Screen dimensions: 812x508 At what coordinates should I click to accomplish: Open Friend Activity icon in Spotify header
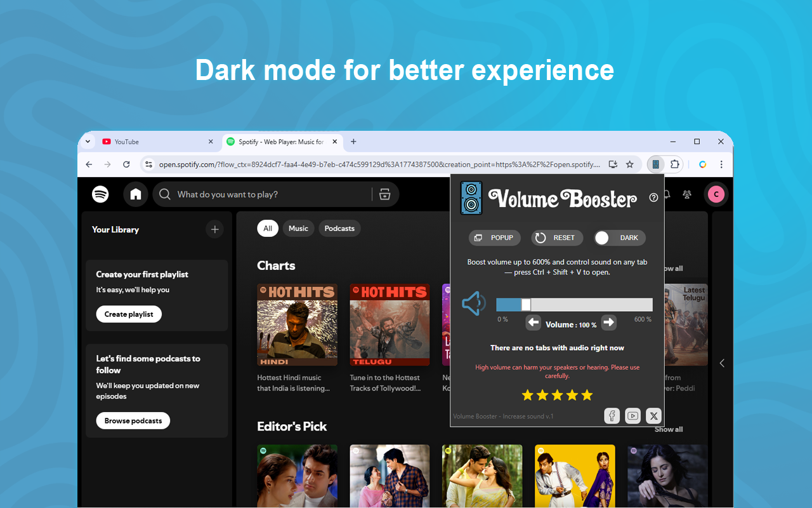[x=687, y=194]
